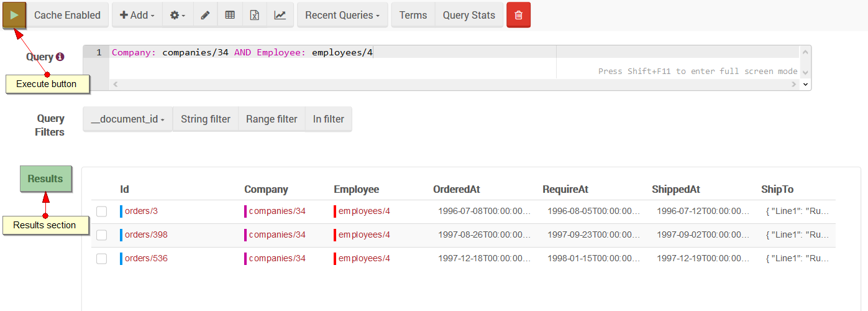Click the Query info icon
This screenshot has width=868, height=311.
pos(60,57)
